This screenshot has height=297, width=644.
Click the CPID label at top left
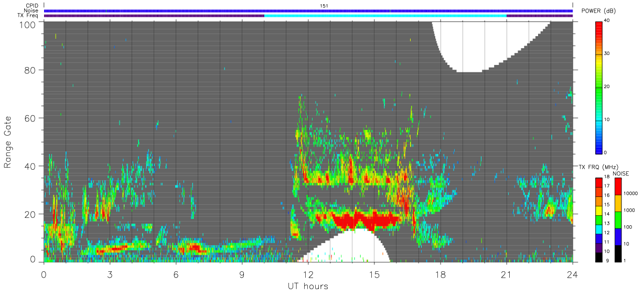[31, 6]
